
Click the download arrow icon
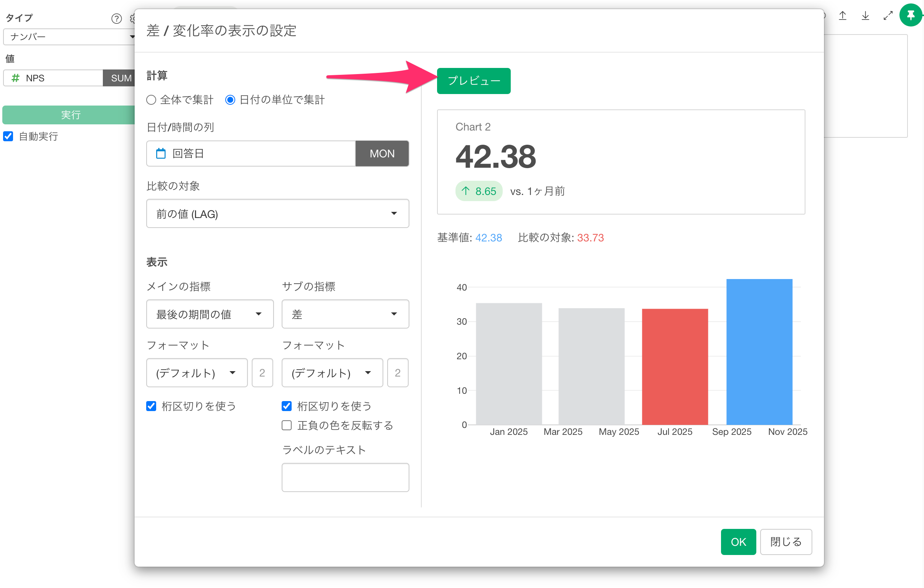865,15
